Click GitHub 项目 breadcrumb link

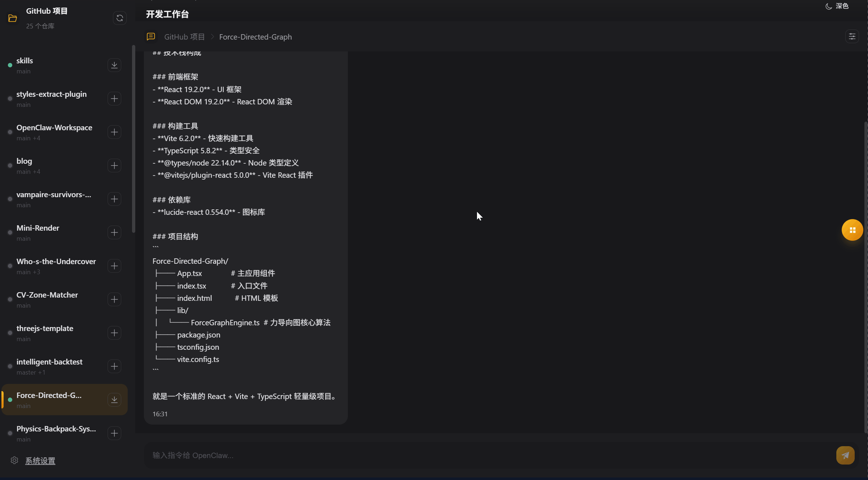click(185, 37)
